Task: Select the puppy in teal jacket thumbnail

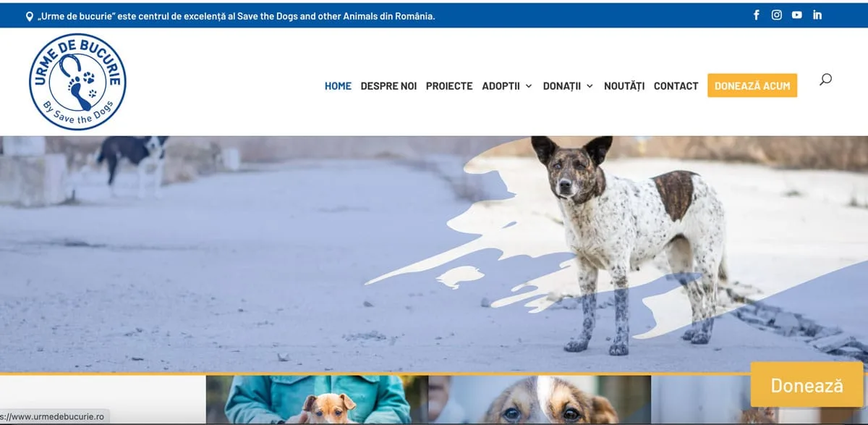Action: (317, 399)
